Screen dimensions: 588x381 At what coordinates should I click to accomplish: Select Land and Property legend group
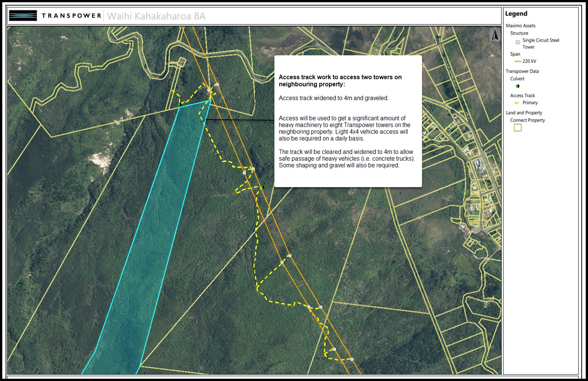(524, 113)
